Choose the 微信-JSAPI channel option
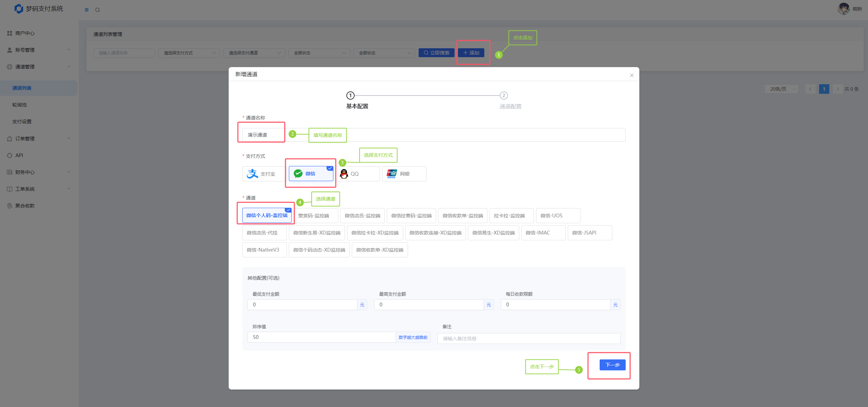868x407 pixels. click(x=589, y=233)
